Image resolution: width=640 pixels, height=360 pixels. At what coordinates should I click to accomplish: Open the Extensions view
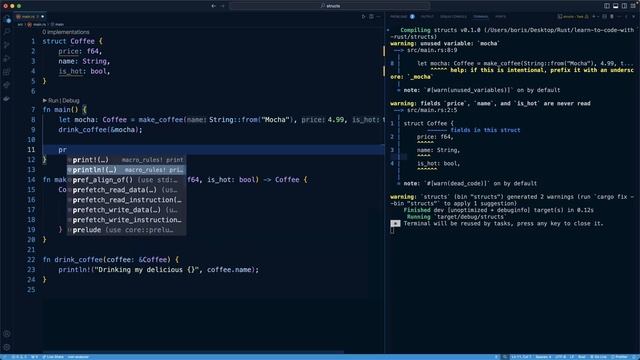[7, 72]
